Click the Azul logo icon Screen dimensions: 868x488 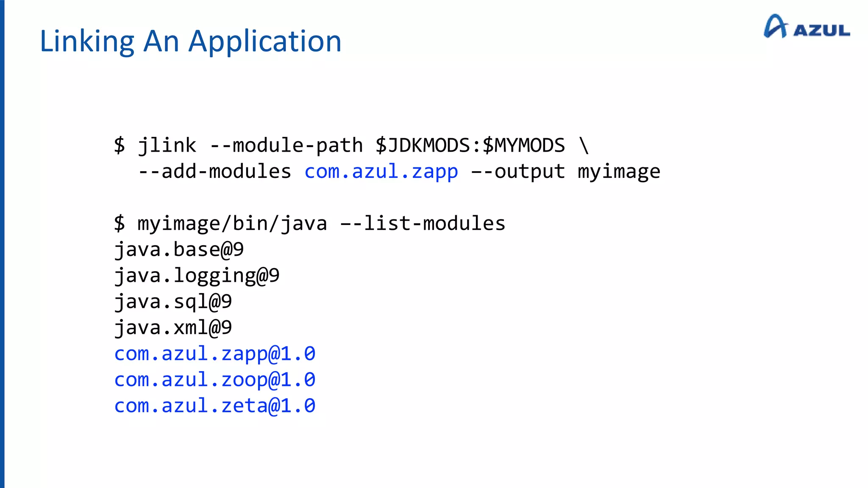point(775,26)
